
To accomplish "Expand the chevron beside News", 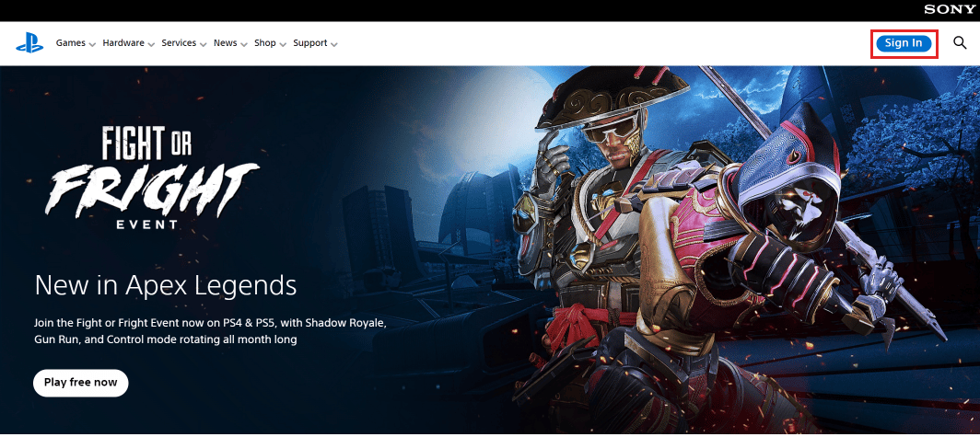I will 244,44.
